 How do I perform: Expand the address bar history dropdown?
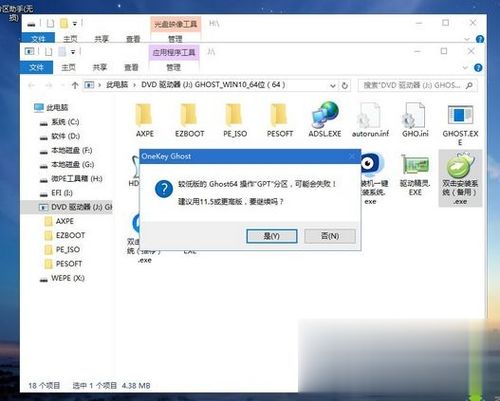332,86
